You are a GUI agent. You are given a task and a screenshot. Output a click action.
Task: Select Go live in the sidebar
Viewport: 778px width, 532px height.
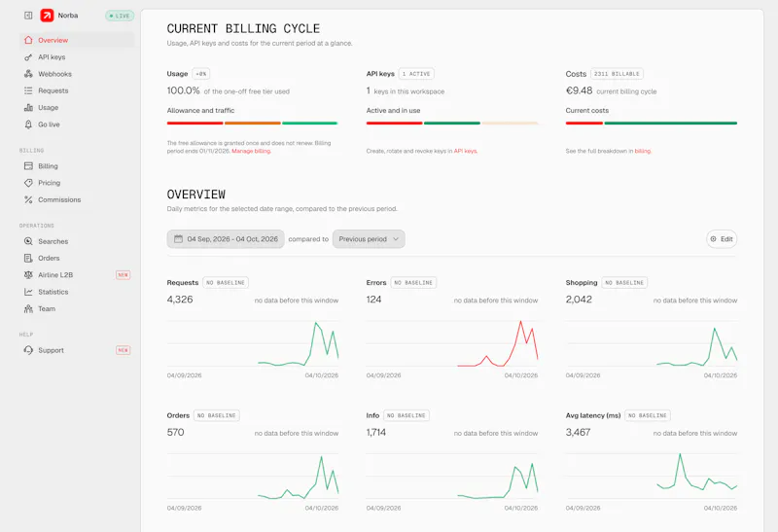click(x=77, y=124)
